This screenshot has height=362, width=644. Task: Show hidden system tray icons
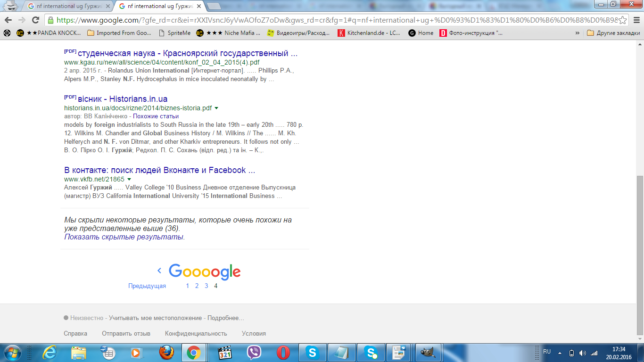[x=560, y=353]
